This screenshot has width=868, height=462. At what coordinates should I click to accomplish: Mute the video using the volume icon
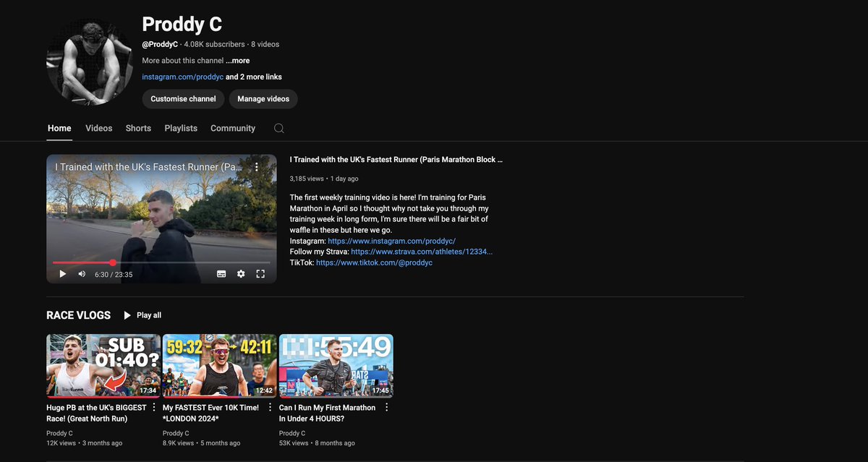[81, 274]
